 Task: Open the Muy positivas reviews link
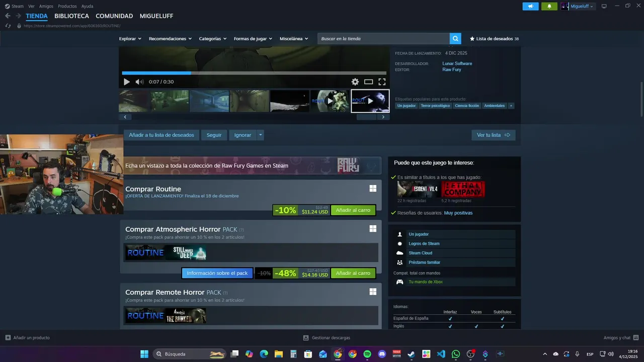(x=458, y=213)
